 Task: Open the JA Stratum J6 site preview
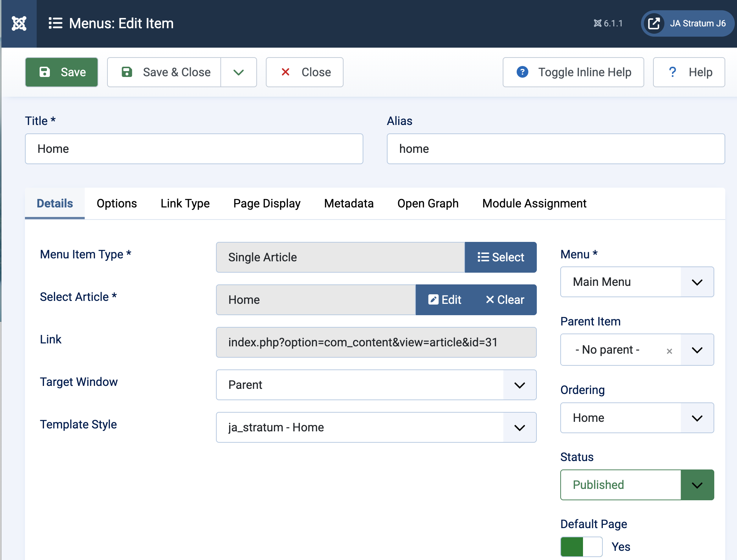(x=687, y=23)
